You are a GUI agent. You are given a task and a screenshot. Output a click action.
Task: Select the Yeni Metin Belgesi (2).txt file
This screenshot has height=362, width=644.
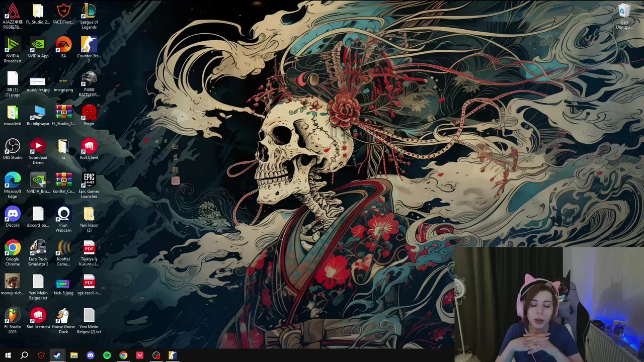tap(89, 321)
